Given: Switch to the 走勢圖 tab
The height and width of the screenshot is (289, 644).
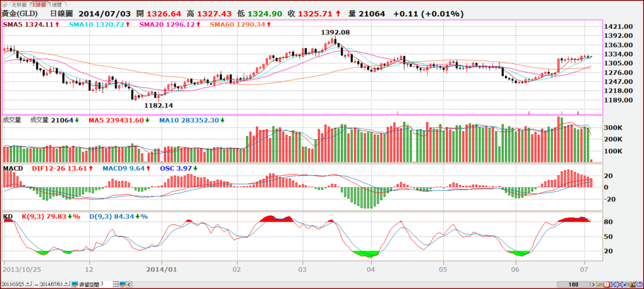Looking at the screenshot, I should pyautogui.click(x=18, y=4).
